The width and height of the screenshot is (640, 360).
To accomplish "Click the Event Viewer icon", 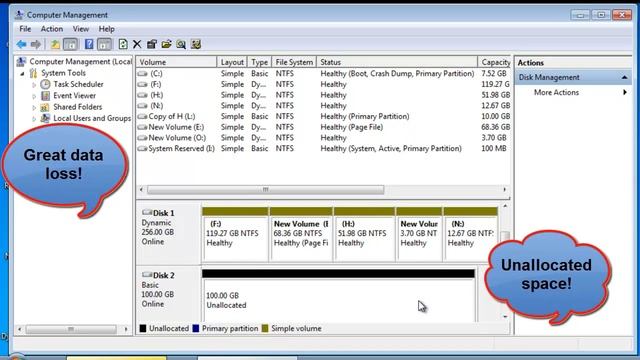I will tap(45, 96).
